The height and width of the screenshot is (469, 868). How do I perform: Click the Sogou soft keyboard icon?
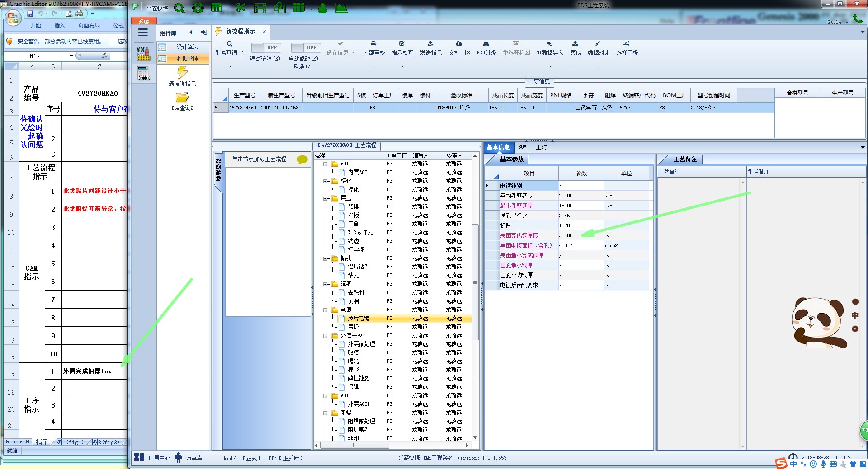833,464
